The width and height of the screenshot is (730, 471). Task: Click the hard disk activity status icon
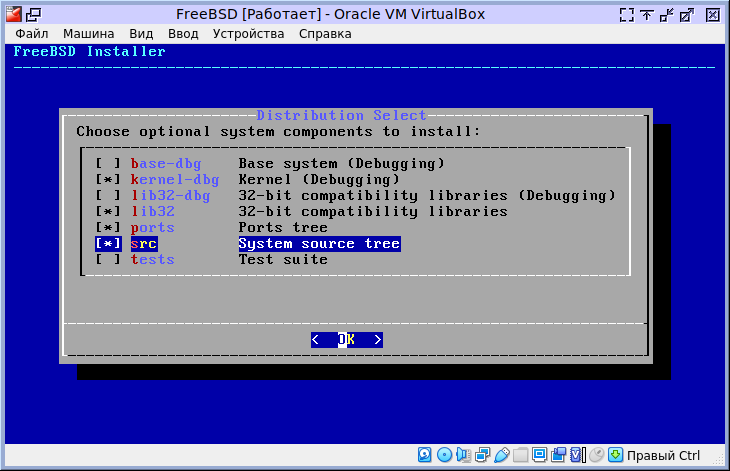(425, 455)
